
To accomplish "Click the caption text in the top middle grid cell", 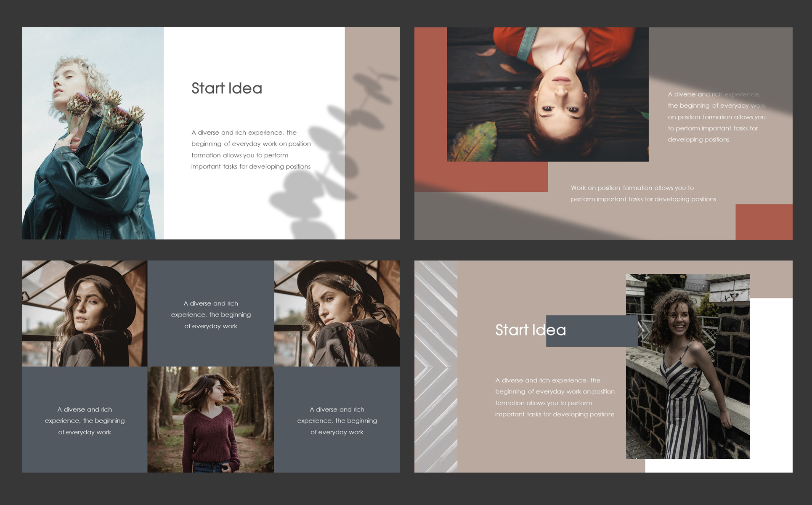I will coord(211,315).
